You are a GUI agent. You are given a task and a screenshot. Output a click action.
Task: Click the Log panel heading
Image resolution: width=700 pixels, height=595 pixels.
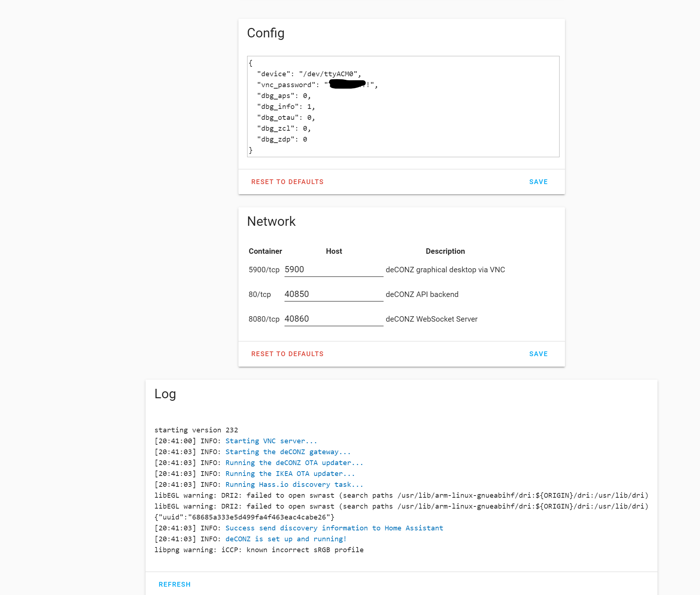[x=165, y=394]
